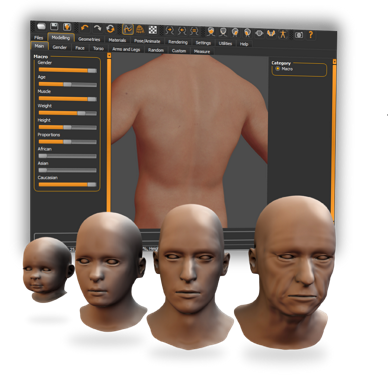Switch to the Materials tab
Viewport: 388px width, 376px height.
coord(117,40)
